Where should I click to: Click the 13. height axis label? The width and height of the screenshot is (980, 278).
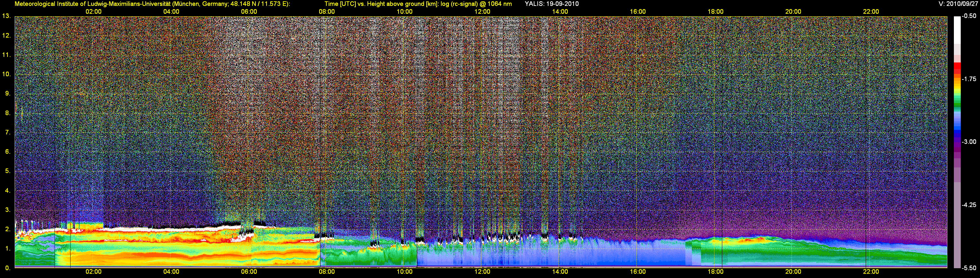pos(7,16)
